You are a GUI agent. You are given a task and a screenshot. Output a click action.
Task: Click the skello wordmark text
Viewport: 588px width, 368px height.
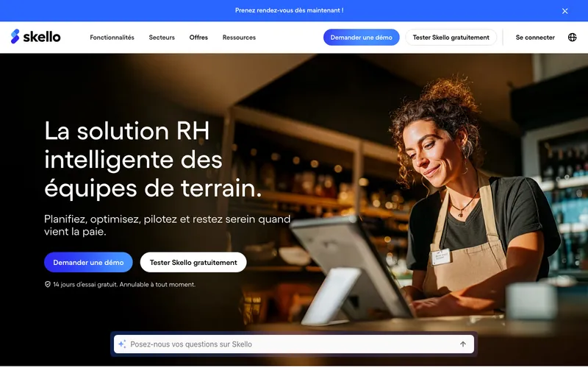pyautogui.click(x=42, y=37)
